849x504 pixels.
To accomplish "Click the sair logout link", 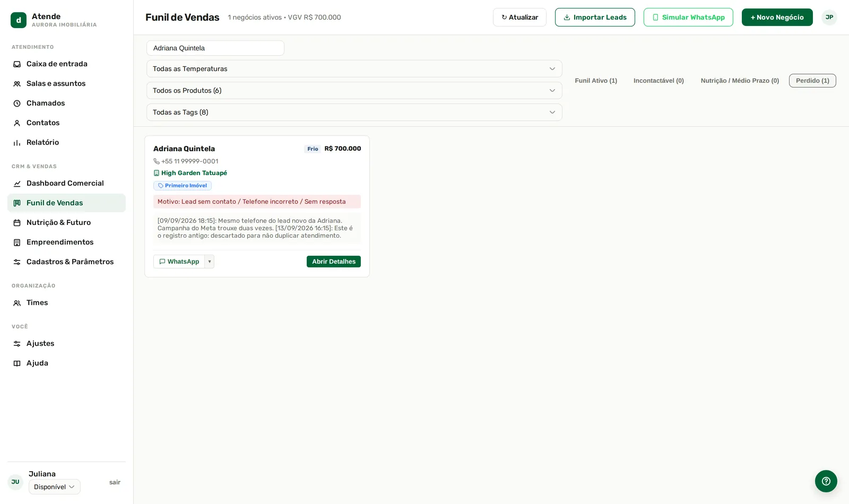I will pos(115,482).
